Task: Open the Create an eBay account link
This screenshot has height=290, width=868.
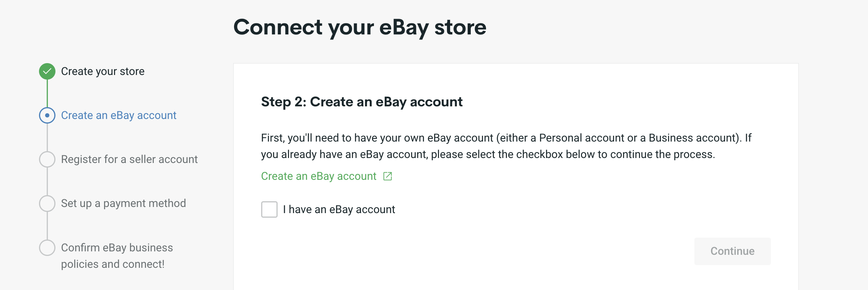Action: (x=318, y=176)
